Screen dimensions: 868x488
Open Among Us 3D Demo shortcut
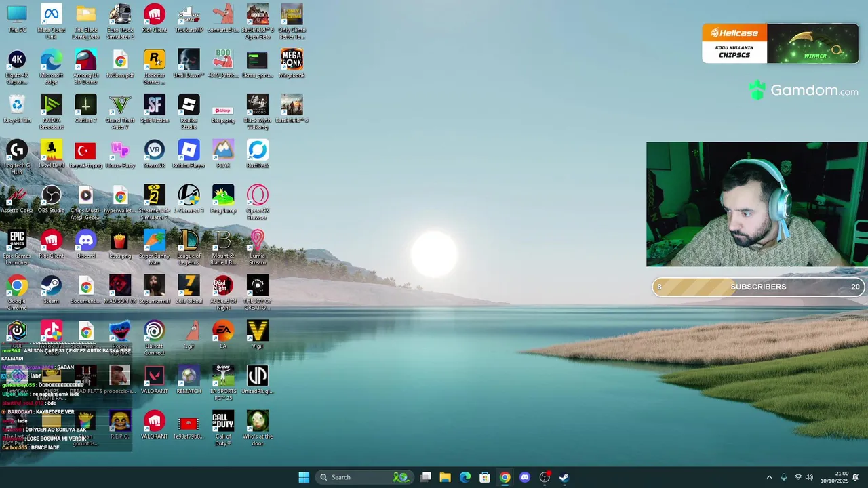[x=86, y=66]
